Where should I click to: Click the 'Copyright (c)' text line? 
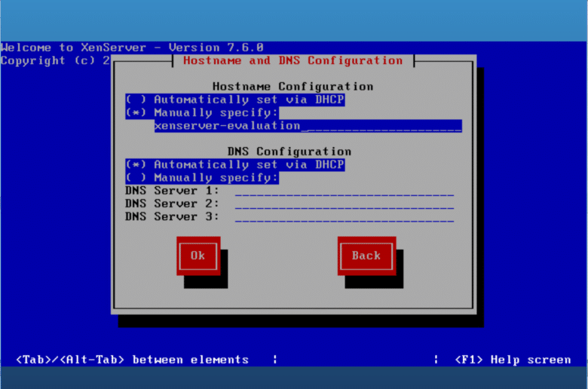point(55,61)
